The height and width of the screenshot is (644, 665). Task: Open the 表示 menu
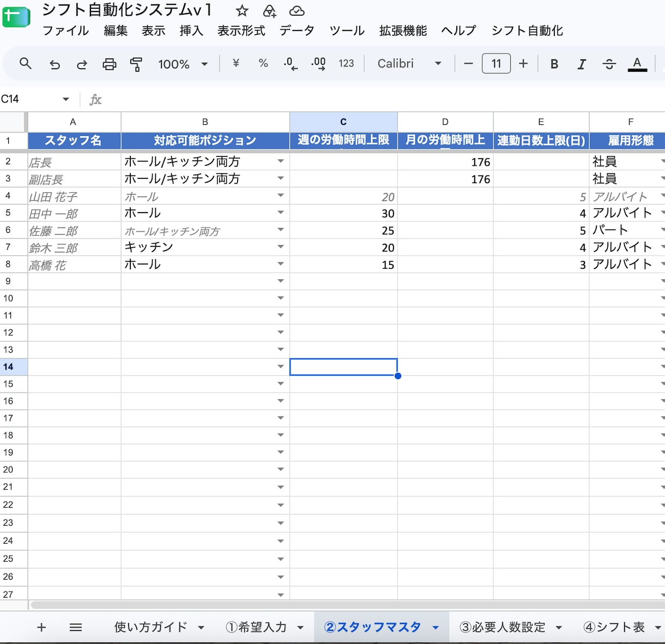[153, 31]
